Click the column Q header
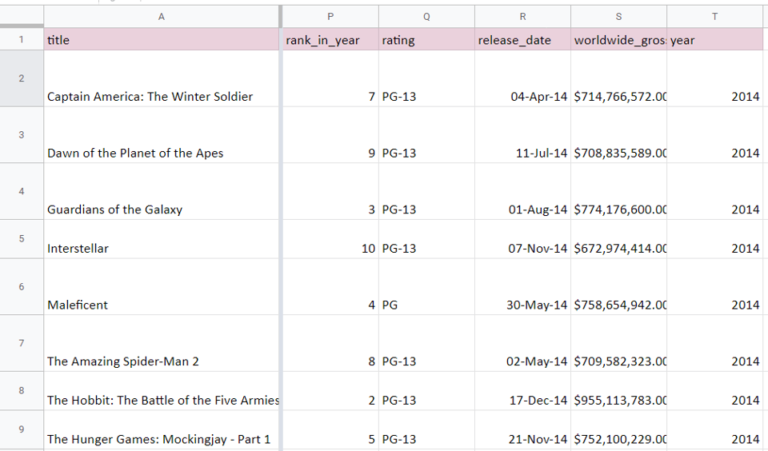Image resolution: width=768 pixels, height=451 pixels. 427,16
